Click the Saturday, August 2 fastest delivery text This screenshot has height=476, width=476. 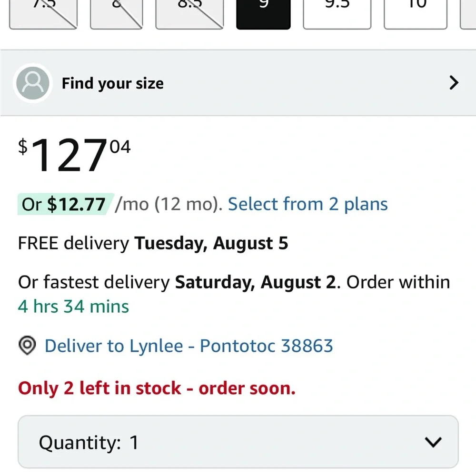(255, 282)
